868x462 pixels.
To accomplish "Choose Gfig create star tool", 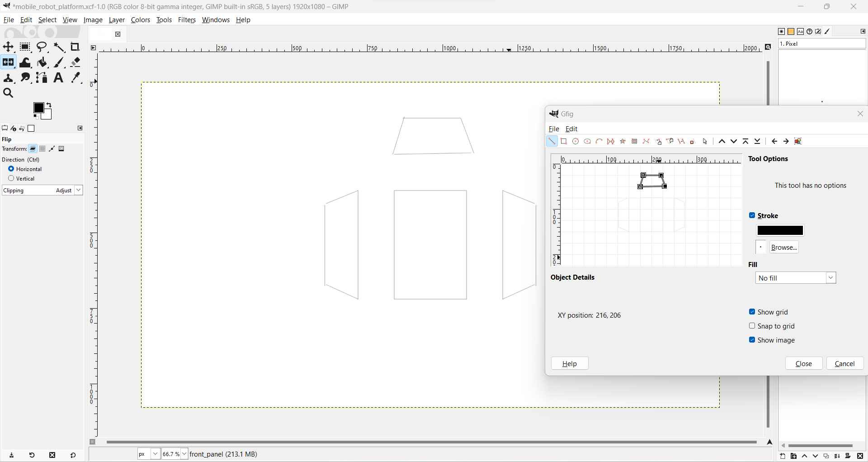I will pos(623,142).
